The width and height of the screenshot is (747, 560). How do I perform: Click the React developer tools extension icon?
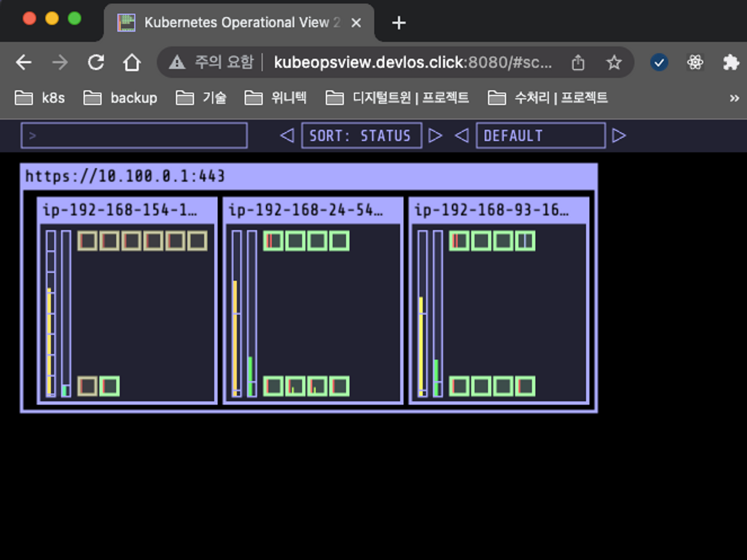695,62
